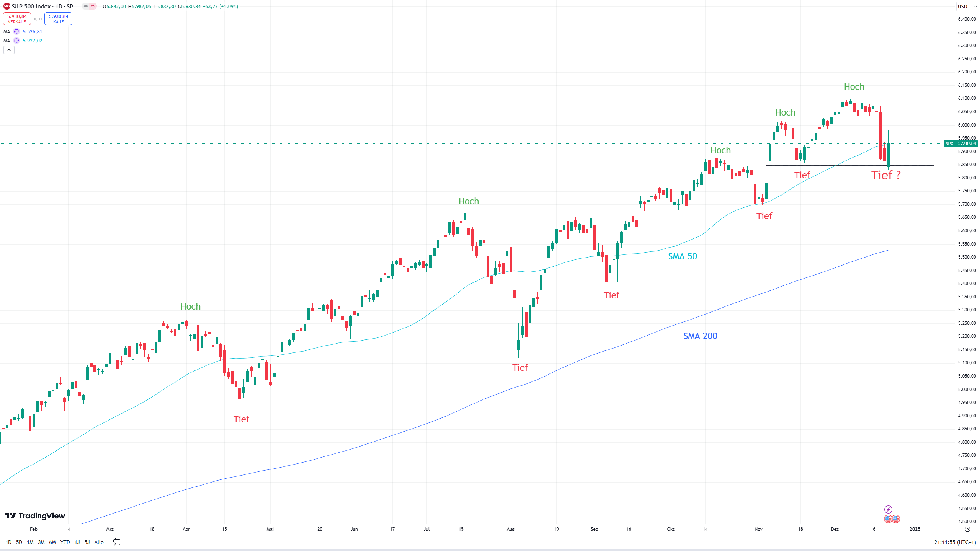Select 'Hoch' label above late-March peak
The height and width of the screenshot is (551, 980).
pyautogui.click(x=190, y=306)
